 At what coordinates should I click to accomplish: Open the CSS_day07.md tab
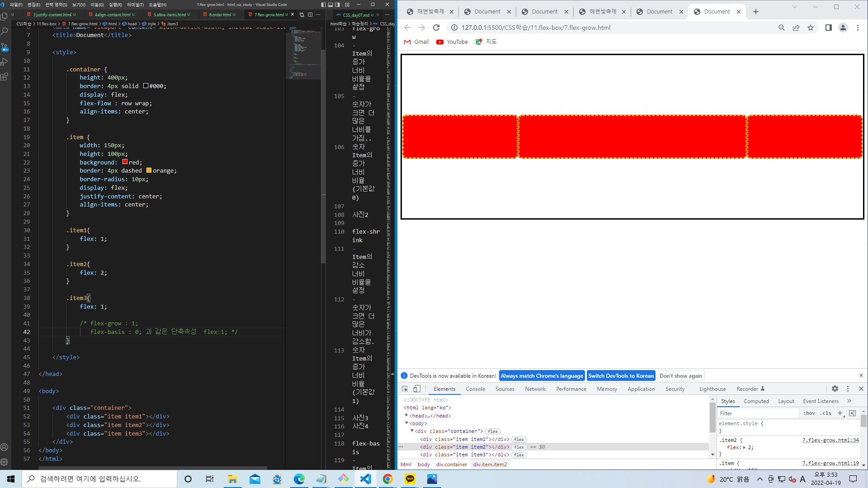(358, 15)
